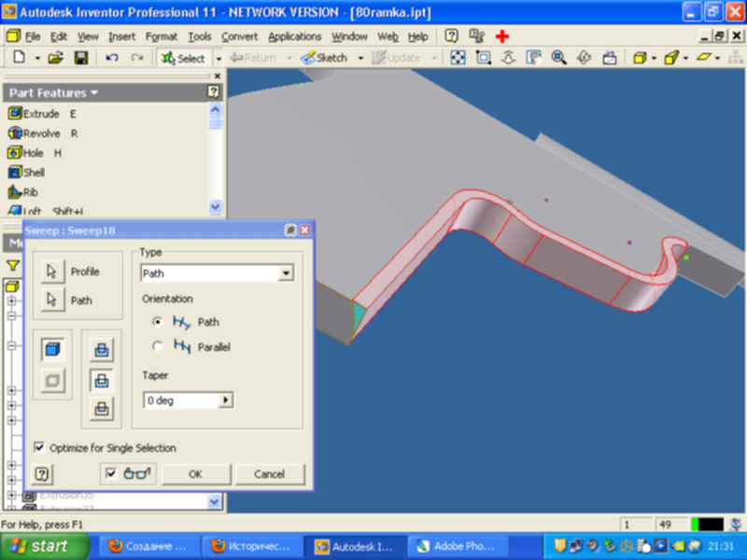Open the Applications menu
Image resolution: width=747 pixels, height=560 pixels.
[x=294, y=36]
